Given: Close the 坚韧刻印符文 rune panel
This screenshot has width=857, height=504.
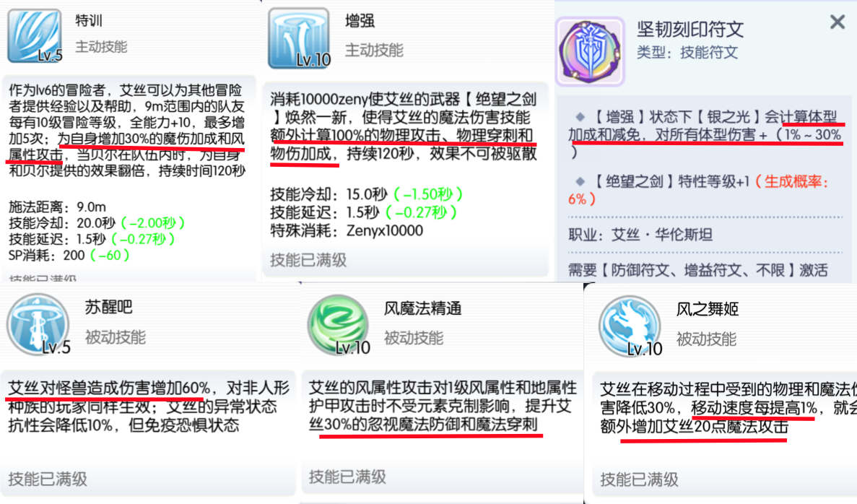Looking at the screenshot, I should click(837, 22).
